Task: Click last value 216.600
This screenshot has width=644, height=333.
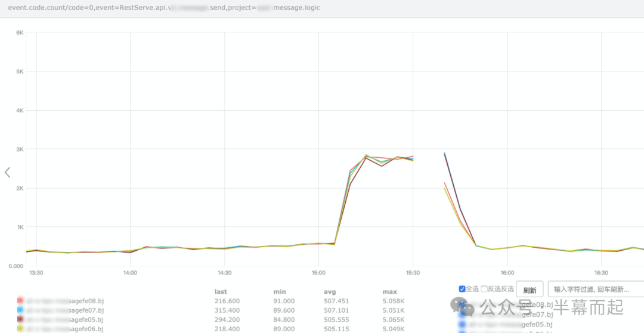Action: click(x=227, y=301)
